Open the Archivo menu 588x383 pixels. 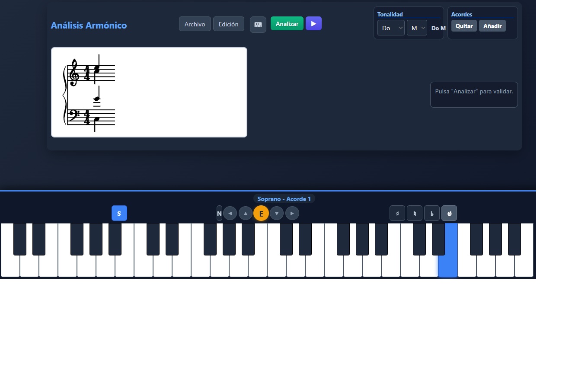coord(195,24)
